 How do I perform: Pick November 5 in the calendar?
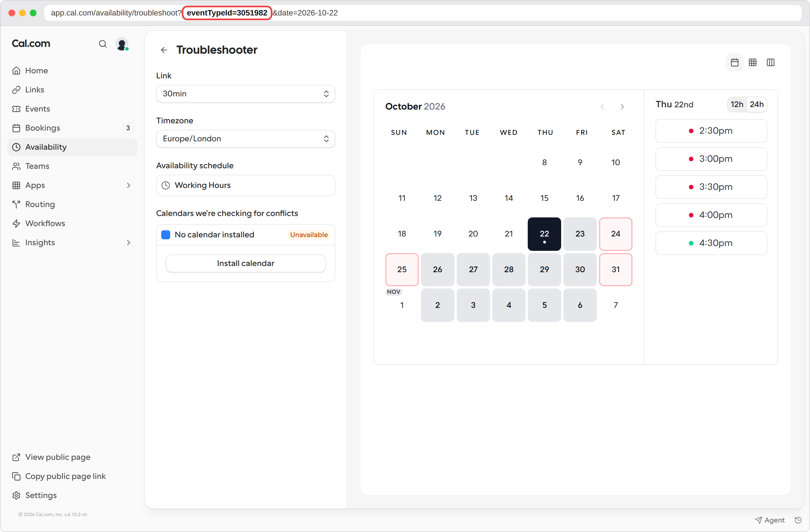(544, 305)
